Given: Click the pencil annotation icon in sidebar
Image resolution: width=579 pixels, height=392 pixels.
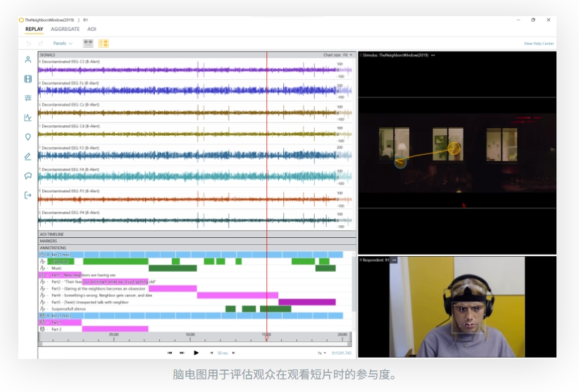Looking at the screenshot, I should (x=28, y=156).
